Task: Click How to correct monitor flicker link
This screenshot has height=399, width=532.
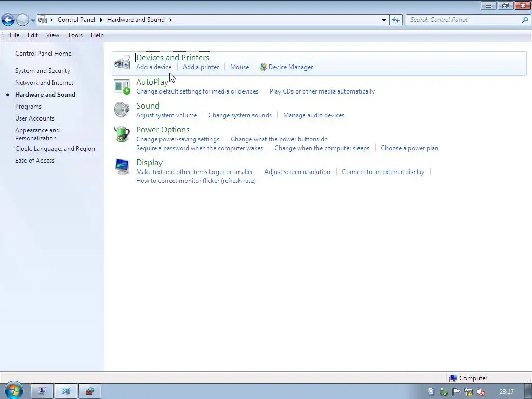Action: pos(196,181)
